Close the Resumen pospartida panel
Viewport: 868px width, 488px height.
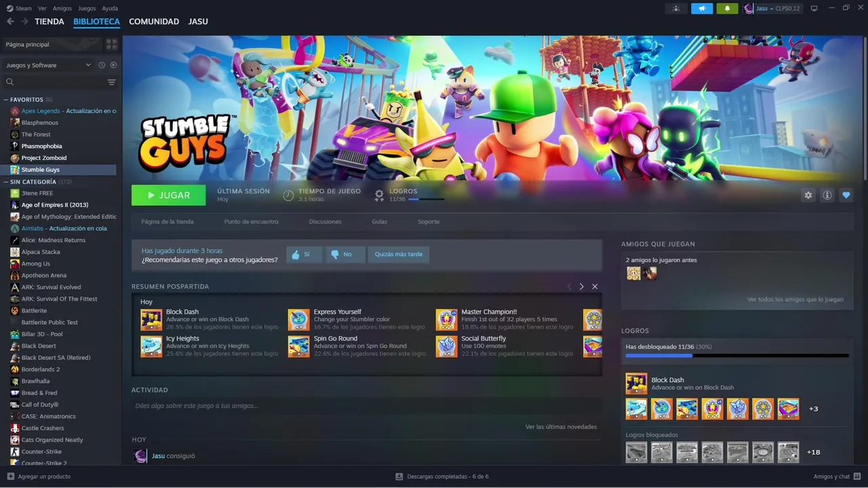(595, 287)
